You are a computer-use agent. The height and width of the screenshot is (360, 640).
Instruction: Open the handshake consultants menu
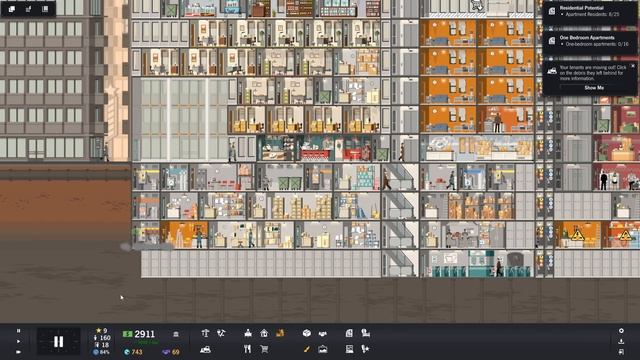tap(323, 333)
